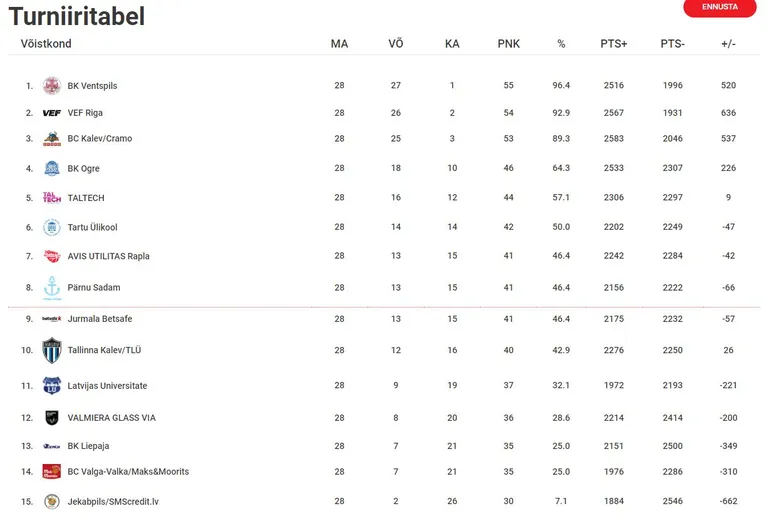Open the Jurmala Betsafe team name

pos(99,319)
